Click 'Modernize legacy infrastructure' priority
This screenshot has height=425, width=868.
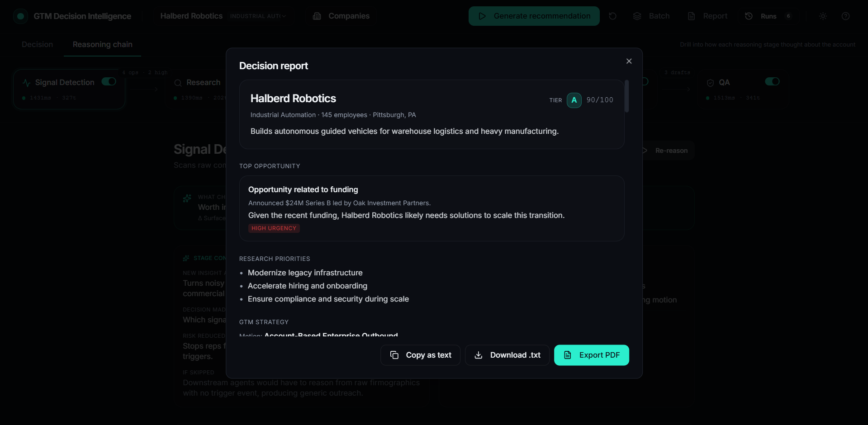[x=305, y=273]
